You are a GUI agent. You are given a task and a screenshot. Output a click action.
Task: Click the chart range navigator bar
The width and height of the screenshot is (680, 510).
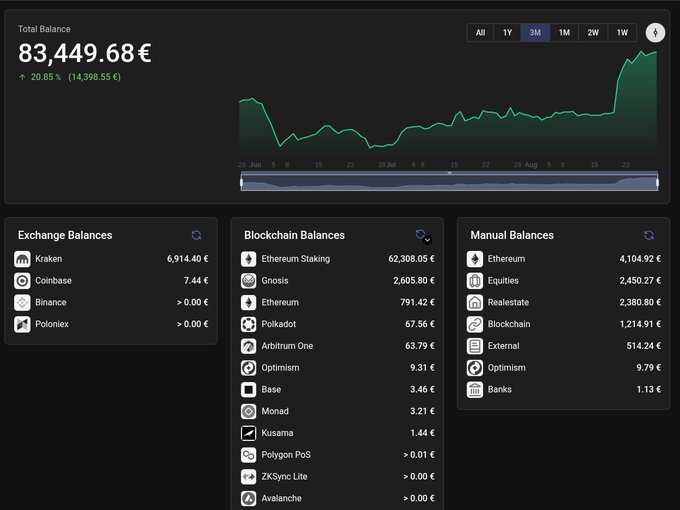[449, 181]
